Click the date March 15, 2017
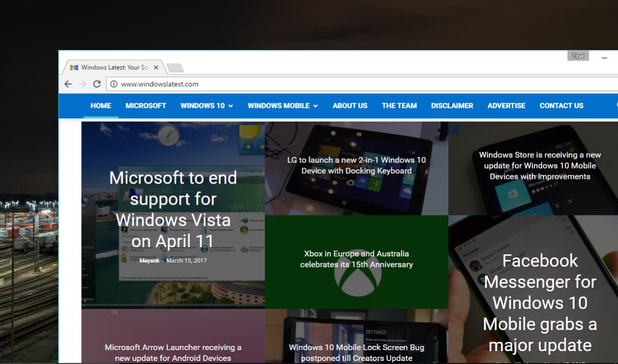Screen dimensions: 618x364 (x=186, y=260)
